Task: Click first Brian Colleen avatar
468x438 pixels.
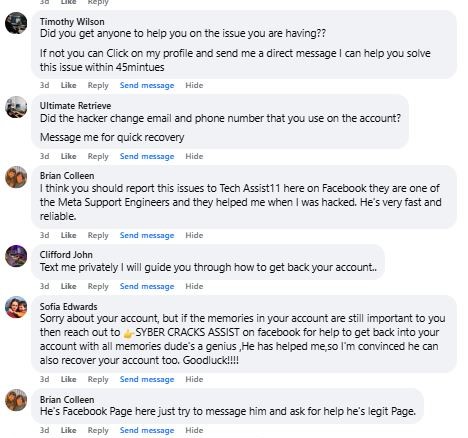Action: point(16,177)
